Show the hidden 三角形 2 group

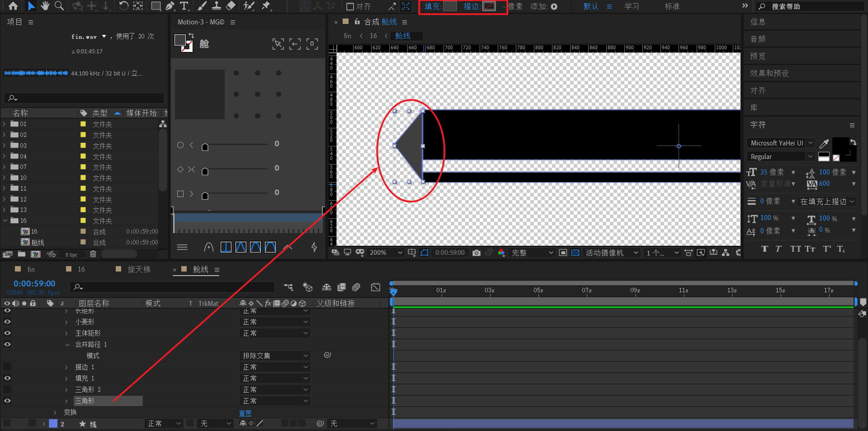(x=7, y=389)
